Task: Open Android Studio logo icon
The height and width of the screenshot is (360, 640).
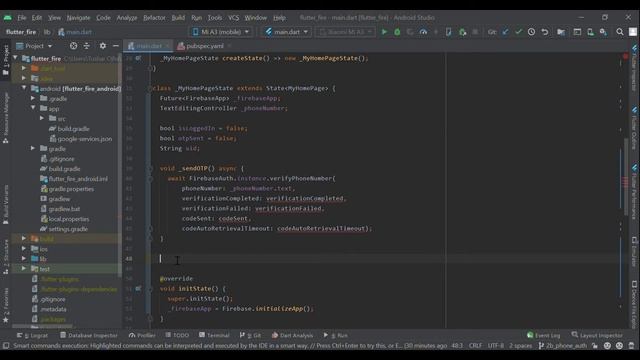Action: (x=8, y=18)
